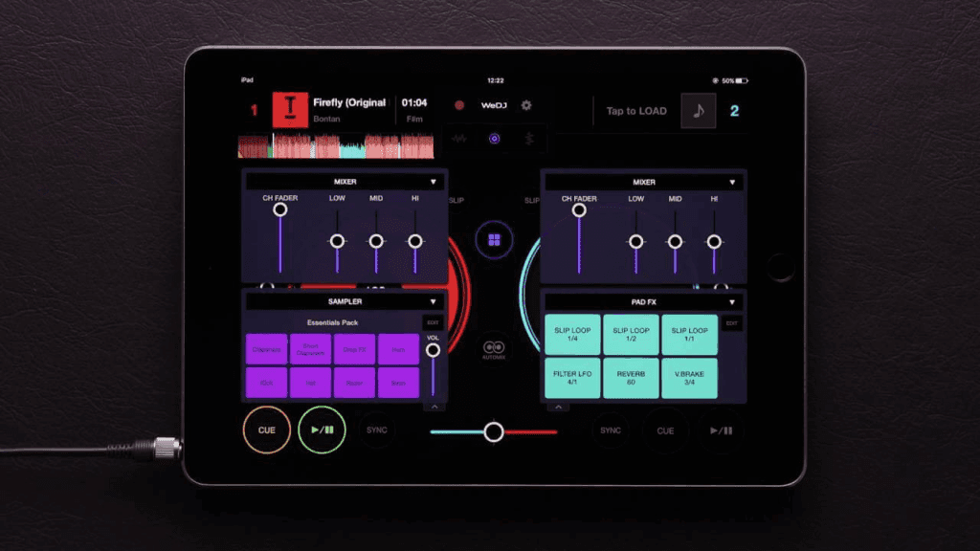The width and height of the screenshot is (980, 551).
Task: Tap the deck 2 music note icon
Action: (x=698, y=111)
